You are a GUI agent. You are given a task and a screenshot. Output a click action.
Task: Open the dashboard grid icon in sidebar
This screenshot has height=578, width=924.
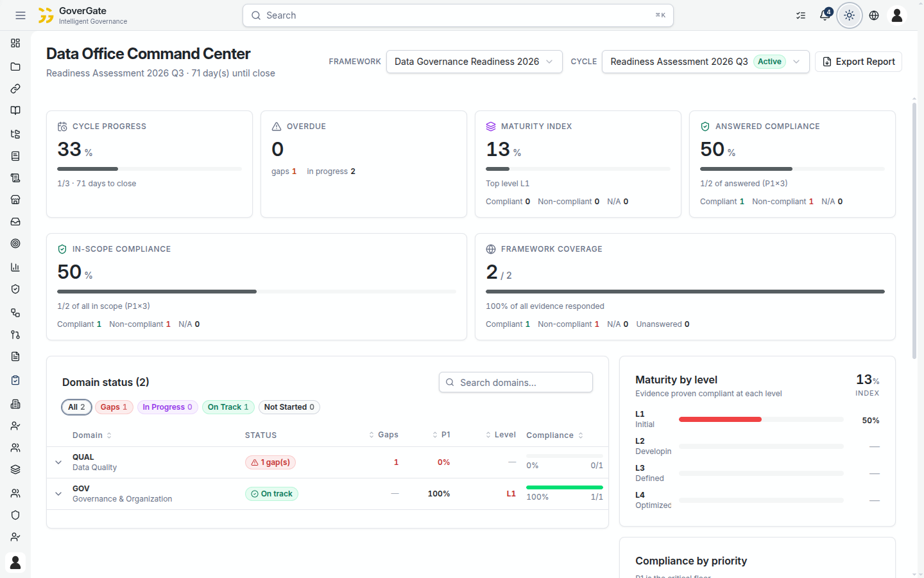coord(15,43)
